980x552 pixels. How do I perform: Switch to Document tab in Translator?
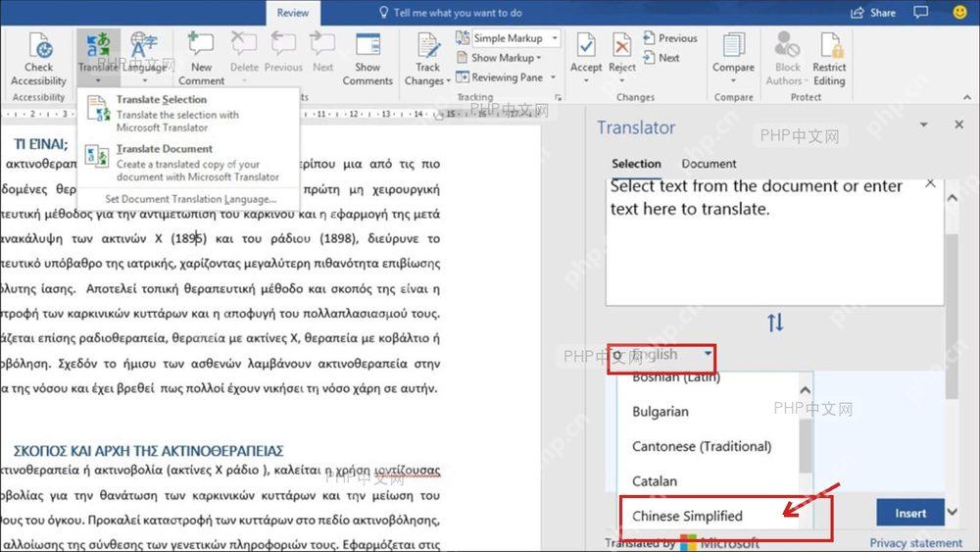coord(709,164)
